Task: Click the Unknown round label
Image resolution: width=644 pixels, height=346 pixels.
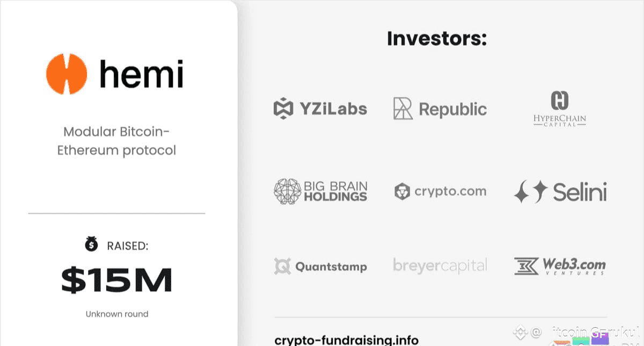Action: pos(117,314)
